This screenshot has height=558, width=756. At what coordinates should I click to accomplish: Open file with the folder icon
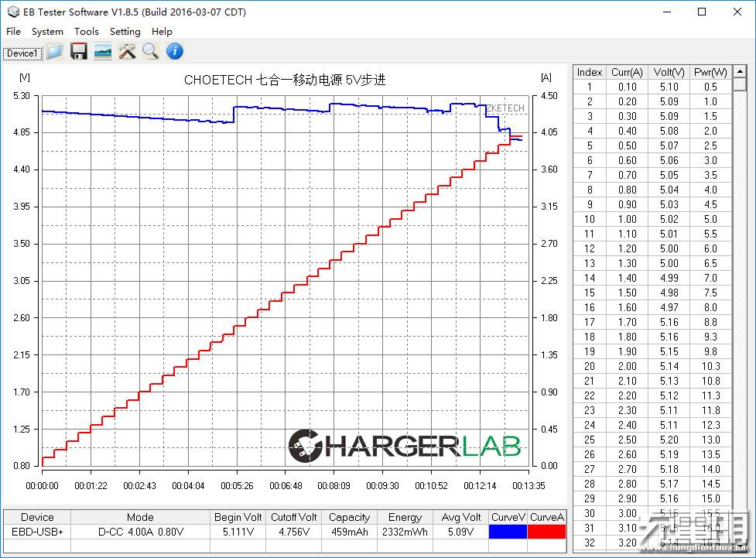[54, 51]
